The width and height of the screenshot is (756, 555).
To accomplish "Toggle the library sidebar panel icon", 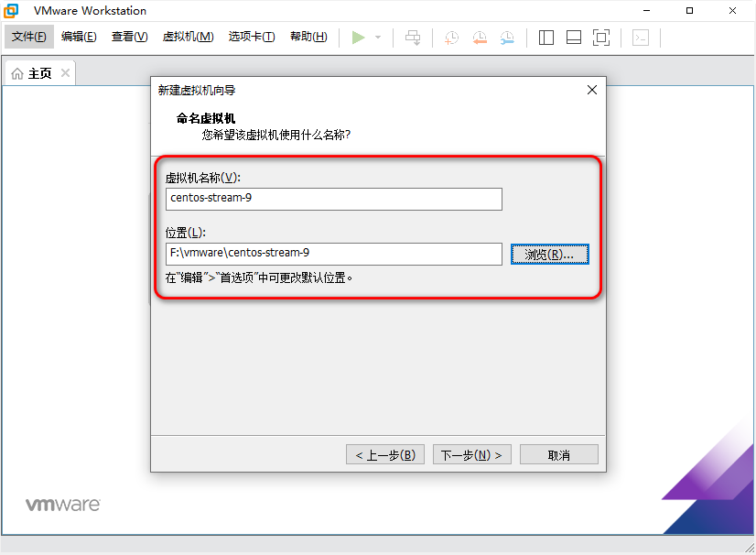I will 545,38.
